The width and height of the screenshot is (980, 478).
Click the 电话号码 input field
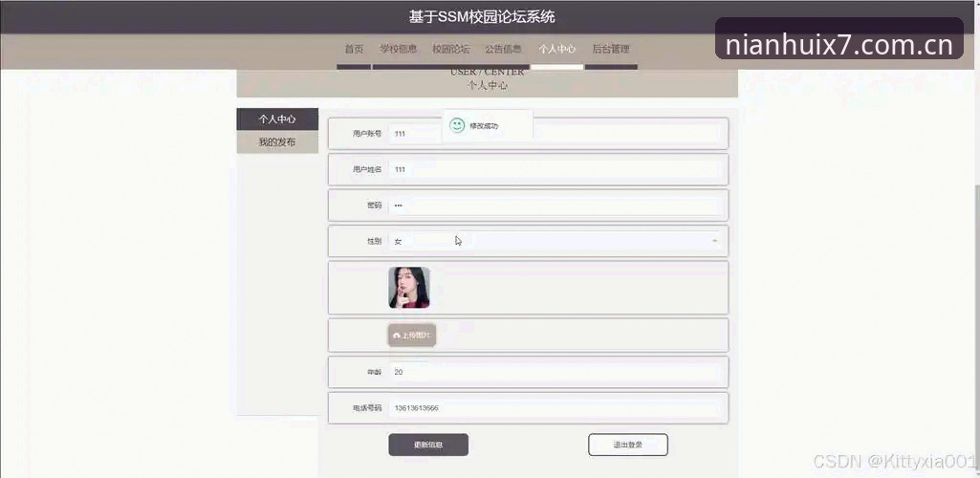pos(555,407)
